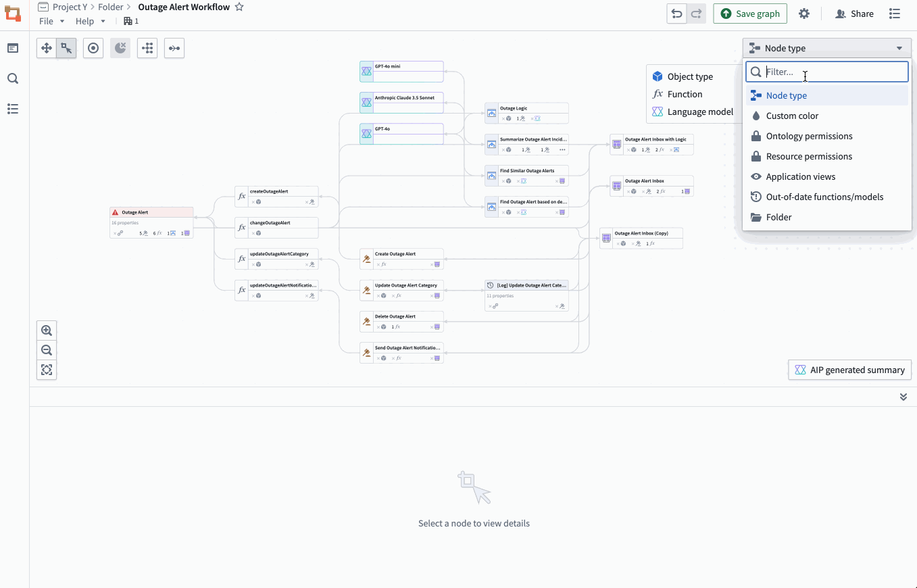Open the list panel icon at top right
The image size is (917, 588).
(895, 14)
